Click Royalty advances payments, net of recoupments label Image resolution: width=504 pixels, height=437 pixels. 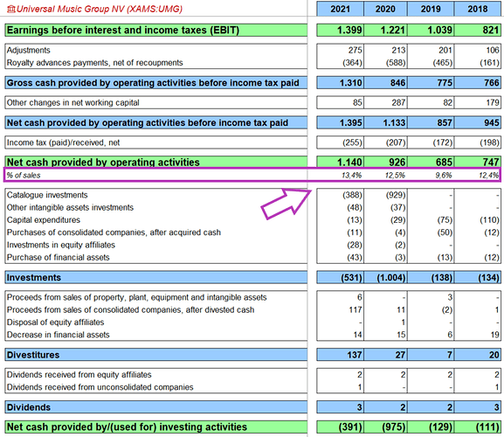coord(95,63)
